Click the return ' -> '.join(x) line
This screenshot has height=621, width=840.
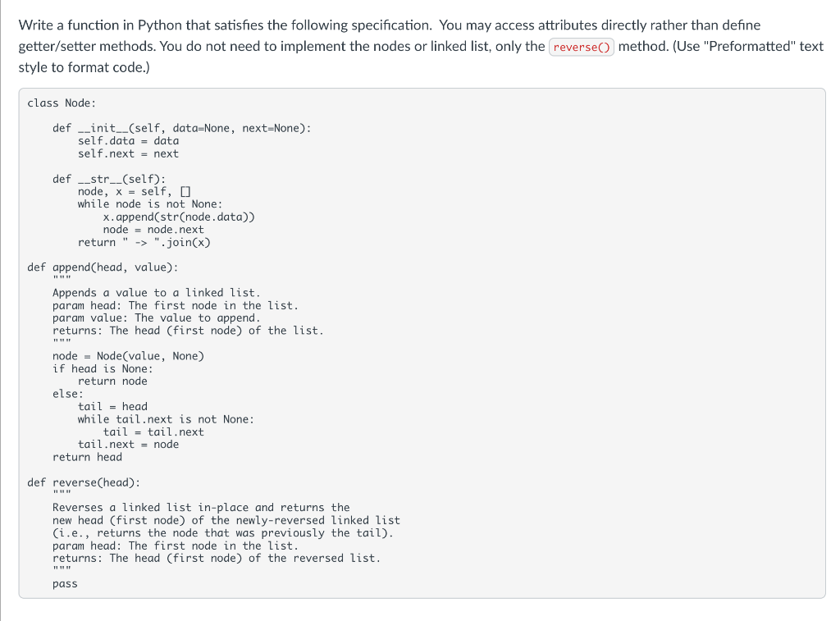coord(144,242)
